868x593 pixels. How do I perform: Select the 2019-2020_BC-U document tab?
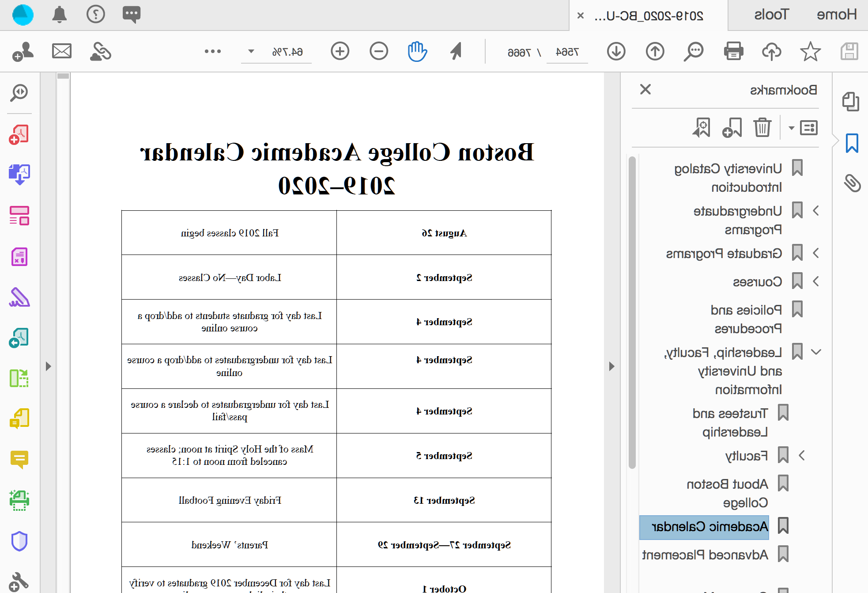click(649, 16)
